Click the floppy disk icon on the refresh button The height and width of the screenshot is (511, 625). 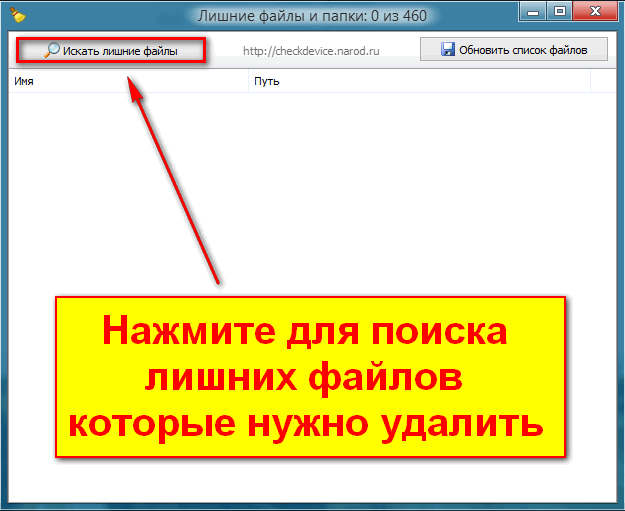click(x=448, y=49)
